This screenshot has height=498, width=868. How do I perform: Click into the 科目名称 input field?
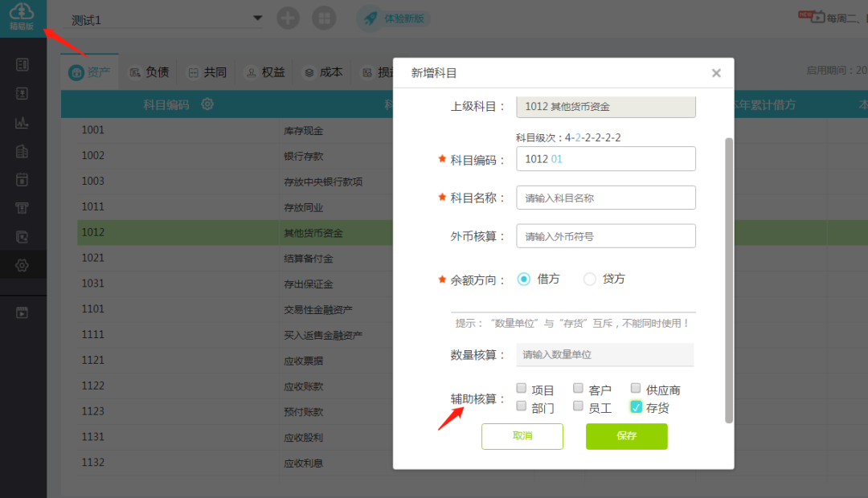tap(605, 198)
